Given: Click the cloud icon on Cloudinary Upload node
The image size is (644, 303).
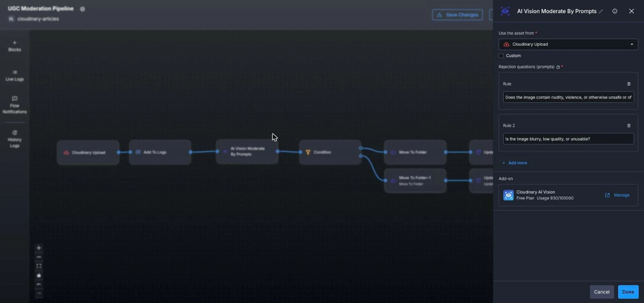Looking at the screenshot, I should coord(66,153).
